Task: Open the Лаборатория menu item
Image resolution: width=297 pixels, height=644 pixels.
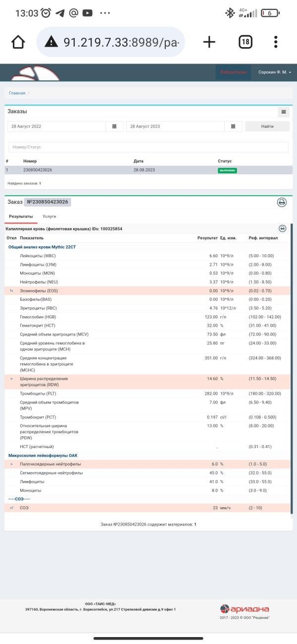Action: pyautogui.click(x=233, y=72)
